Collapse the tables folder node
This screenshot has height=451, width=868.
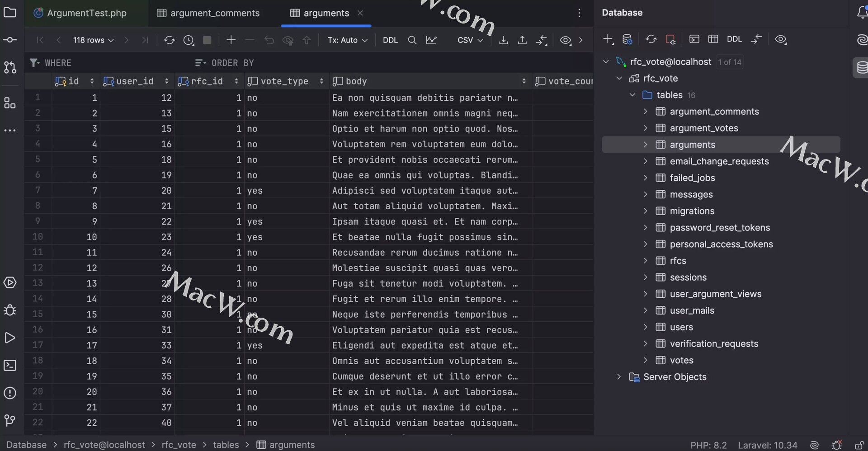click(x=632, y=95)
